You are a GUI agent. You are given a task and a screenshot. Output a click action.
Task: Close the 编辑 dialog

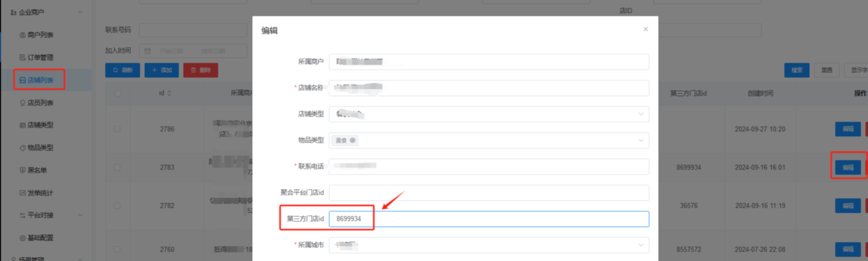[x=645, y=29]
